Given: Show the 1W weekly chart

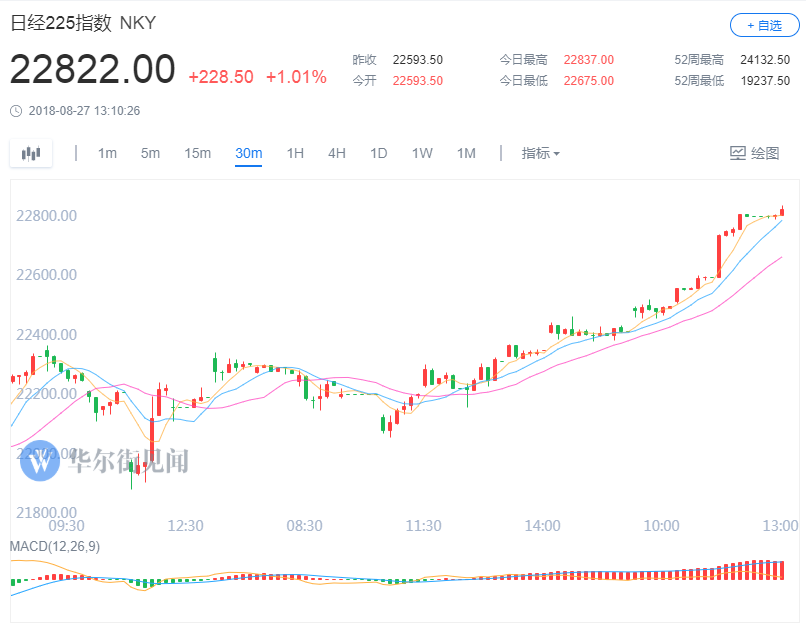Looking at the screenshot, I should coord(422,153).
